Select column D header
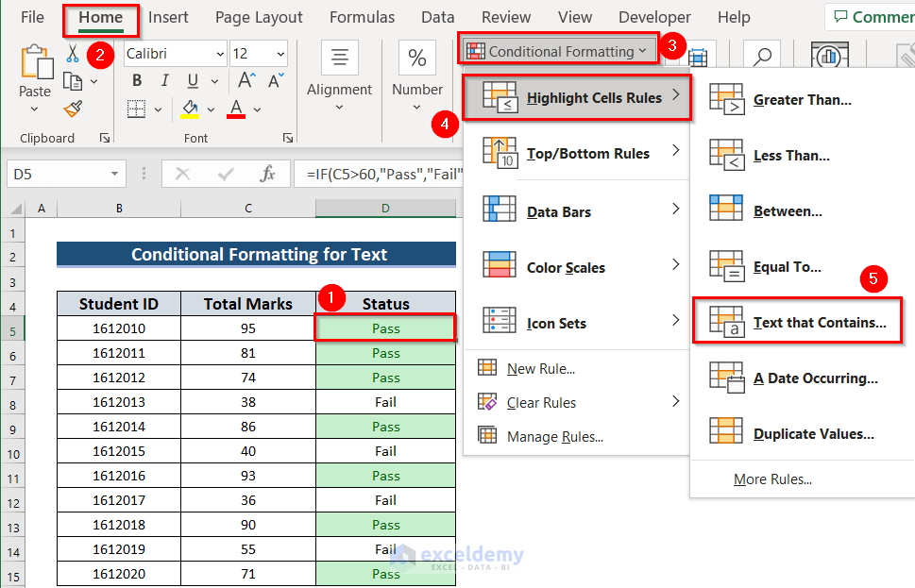This screenshot has height=588, width=915. [x=385, y=209]
